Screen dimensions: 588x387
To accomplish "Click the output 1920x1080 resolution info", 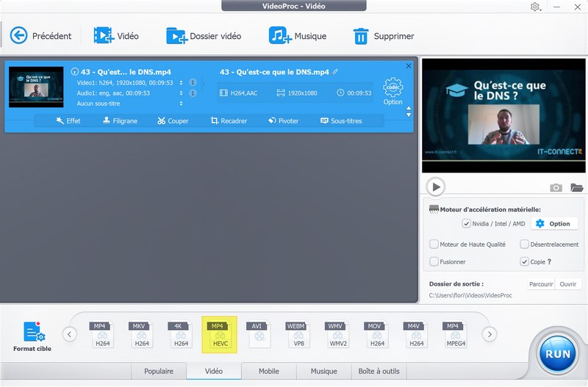I will pos(297,93).
